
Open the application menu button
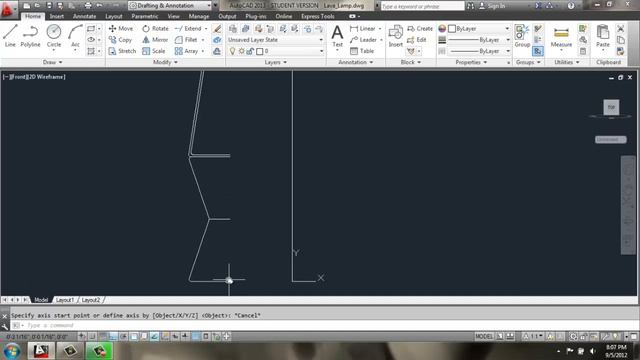pyautogui.click(x=7, y=8)
